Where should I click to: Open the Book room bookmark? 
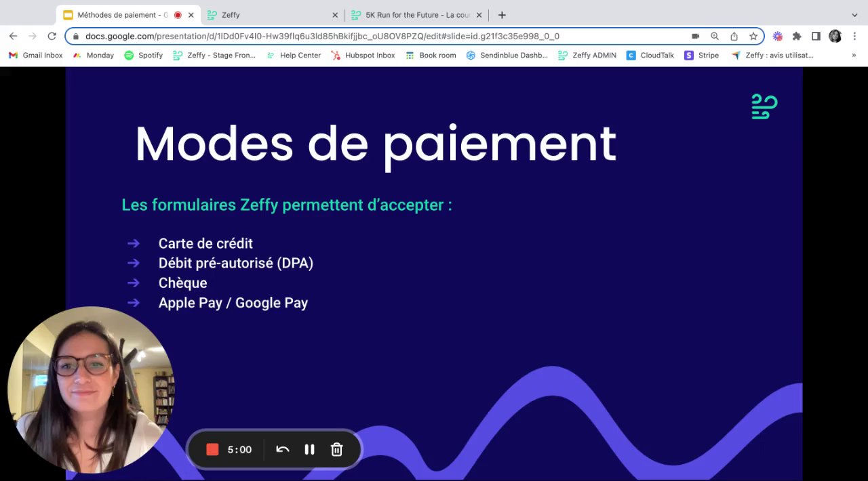pyautogui.click(x=431, y=56)
